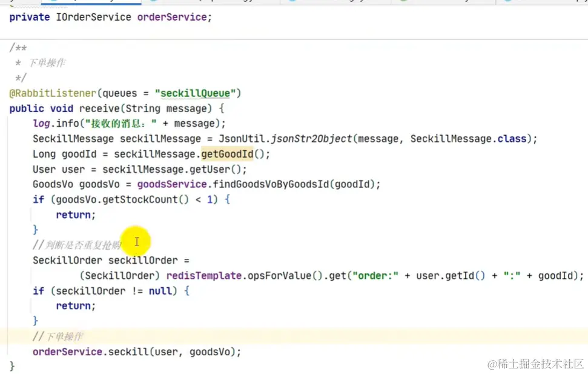Image resolution: width=588 pixels, height=374 pixels.
Task: Click the "order:" string literal
Action: [375, 276]
